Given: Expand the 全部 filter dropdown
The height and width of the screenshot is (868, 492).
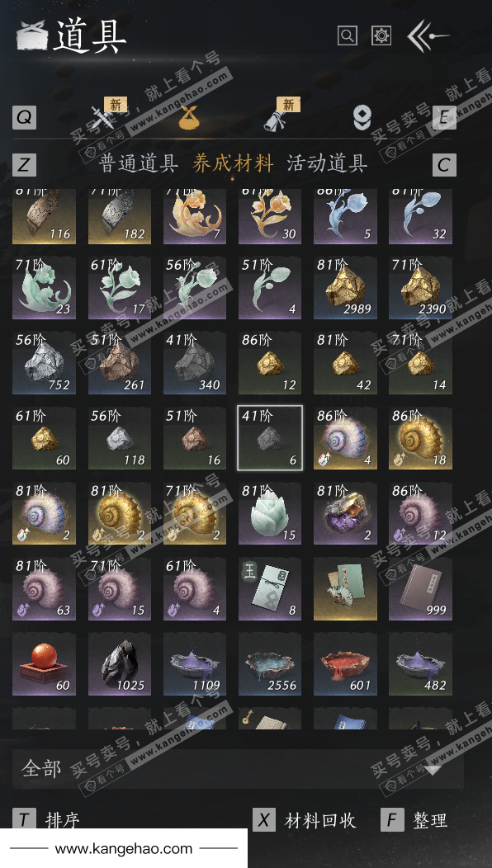Looking at the screenshot, I should (238, 769).
